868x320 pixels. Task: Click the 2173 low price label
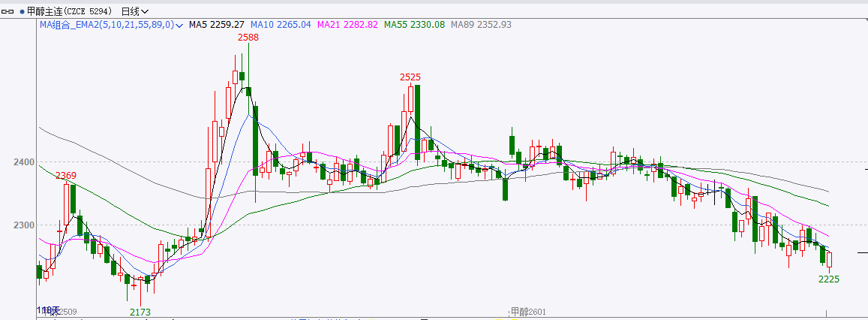tap(140, 312)
